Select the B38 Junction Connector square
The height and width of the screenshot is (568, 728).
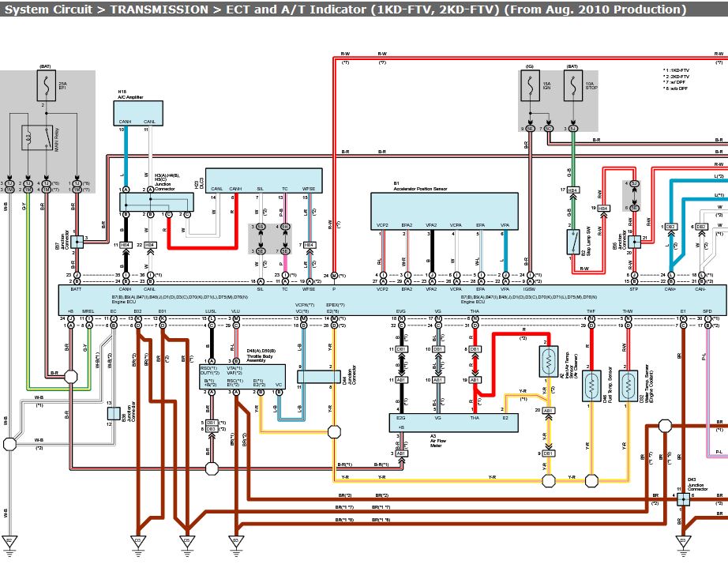tap(113, 412)
